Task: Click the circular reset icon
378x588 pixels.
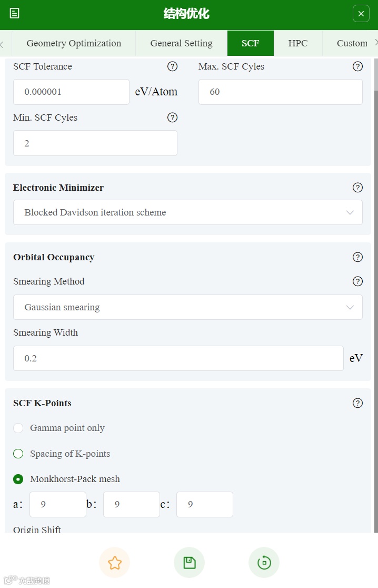Action: (x=264, y=563)
